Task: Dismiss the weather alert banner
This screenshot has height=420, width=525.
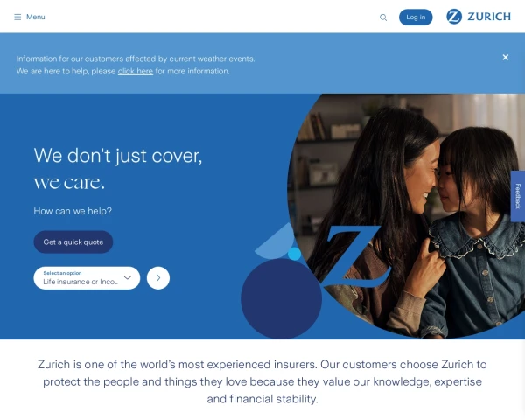Action: 505,57
